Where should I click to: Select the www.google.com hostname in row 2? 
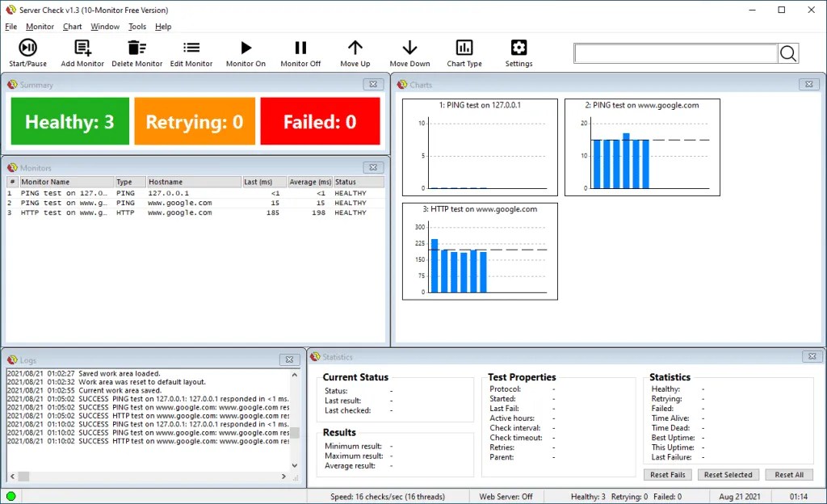coord(180,203)
